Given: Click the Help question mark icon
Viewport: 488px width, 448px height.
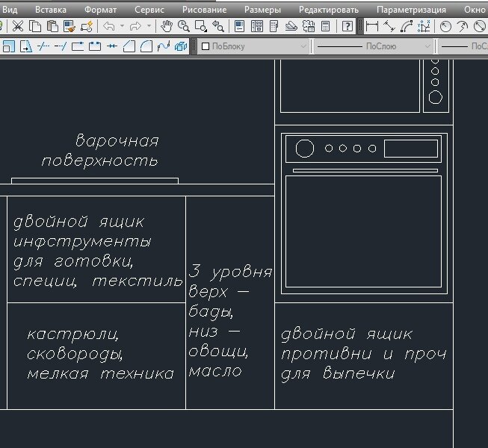Looking at the screenshot, I should tap(348, 26).
